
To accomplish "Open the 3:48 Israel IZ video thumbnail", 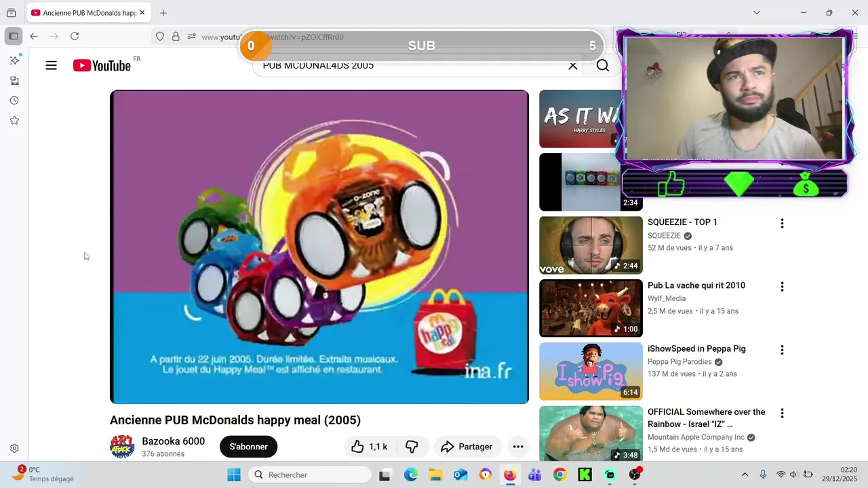I will click(x=591, y=433).
